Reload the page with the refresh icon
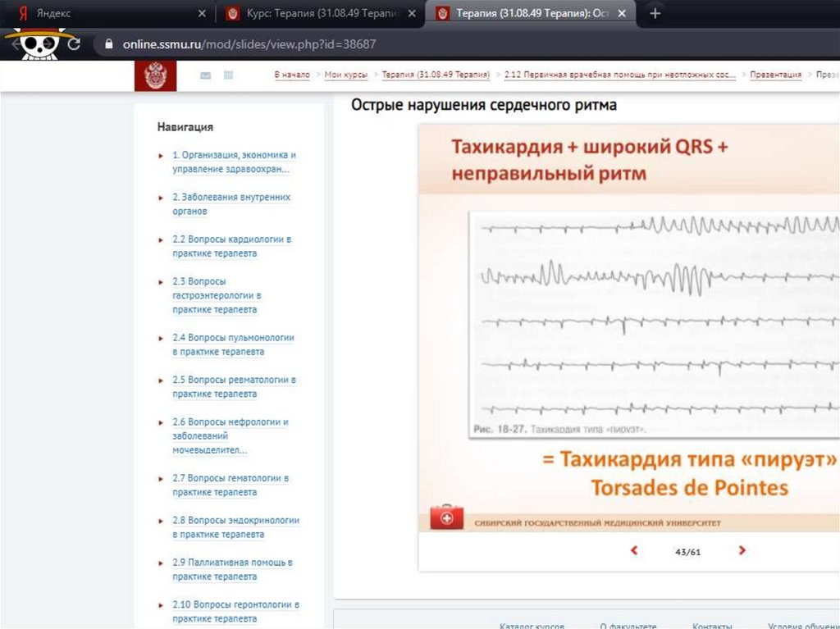Screen dimensions: 840x629 [x=74, y=44]
